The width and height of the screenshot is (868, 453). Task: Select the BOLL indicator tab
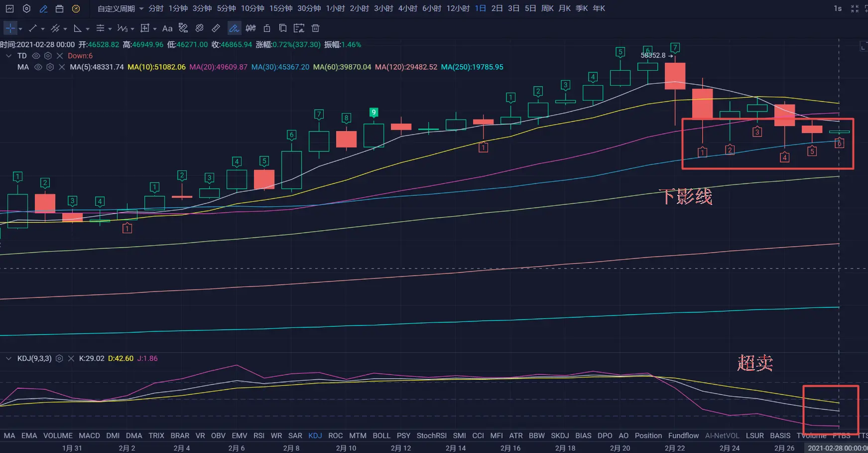click(x=381, y=436)
